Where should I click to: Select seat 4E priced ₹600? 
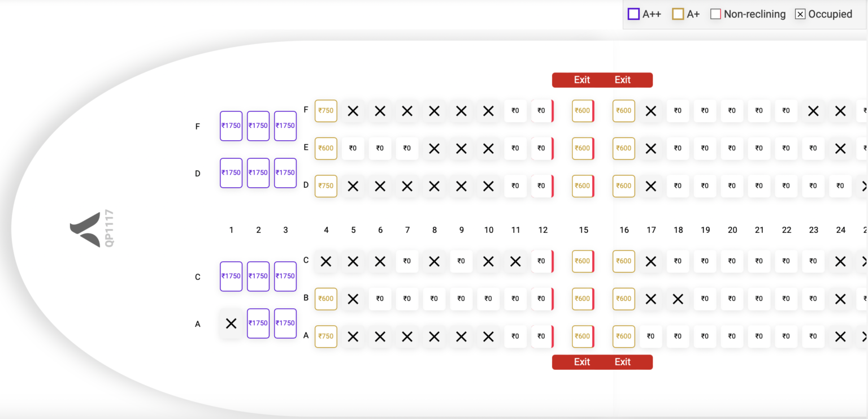tap(326, 148)
